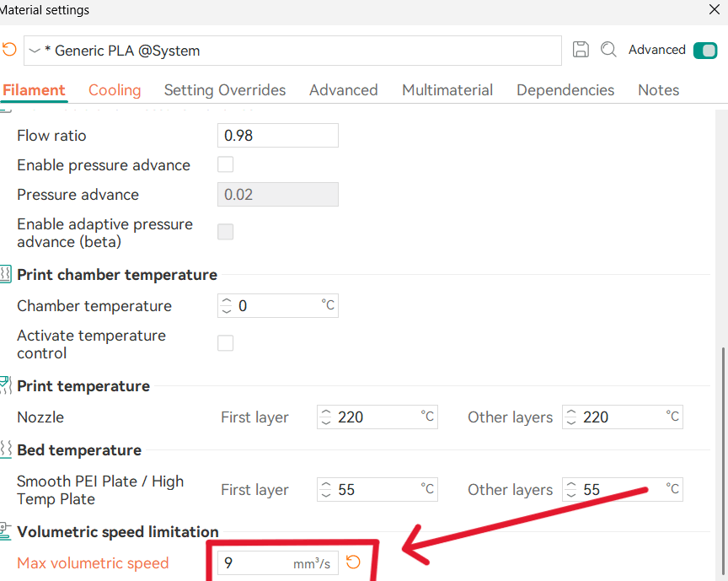This screenshot has width=728, height=581.
Task: Adjust Chamber temperature spinner arrows
Action: point(226,305)
